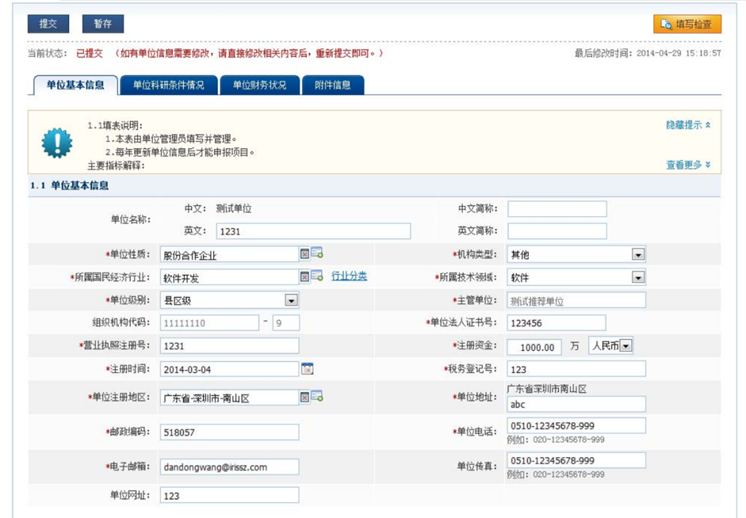The image size is (746, 518).
Task: Clear the 单位性质 field with its X icon
Action: click(x=304, y=254)
